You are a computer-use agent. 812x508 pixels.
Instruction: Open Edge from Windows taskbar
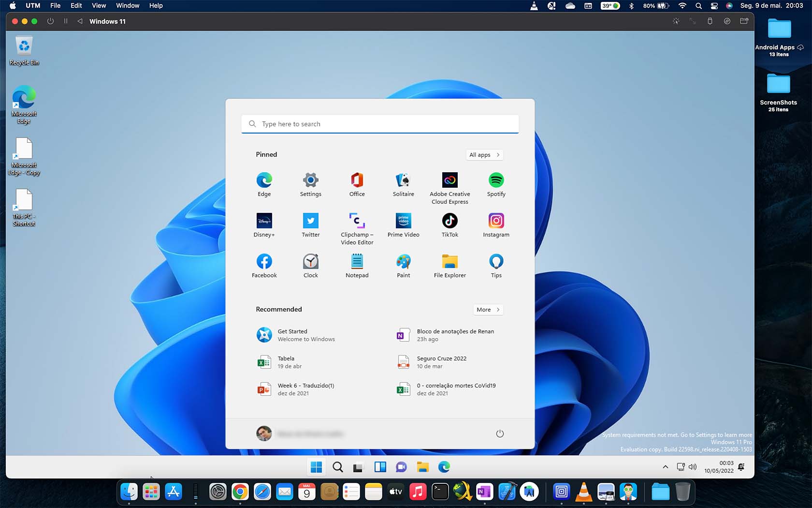[444, 467]
